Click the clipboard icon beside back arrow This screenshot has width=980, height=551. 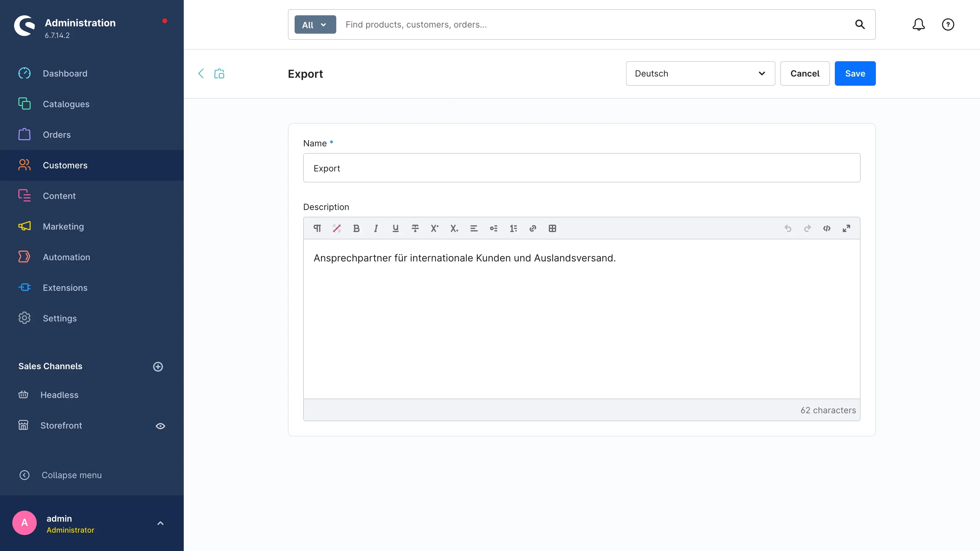point(219,73)
